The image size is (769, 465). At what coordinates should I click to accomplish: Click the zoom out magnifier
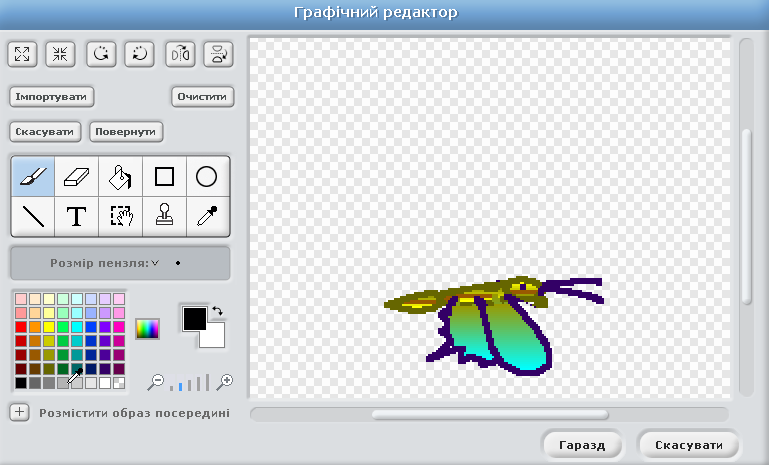pyautogui.click(x=156, y=382)
